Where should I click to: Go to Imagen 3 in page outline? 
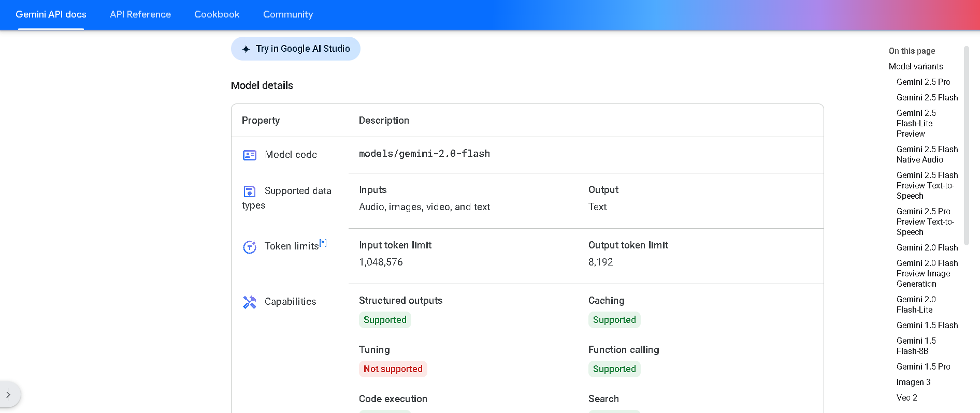(913, 382)
